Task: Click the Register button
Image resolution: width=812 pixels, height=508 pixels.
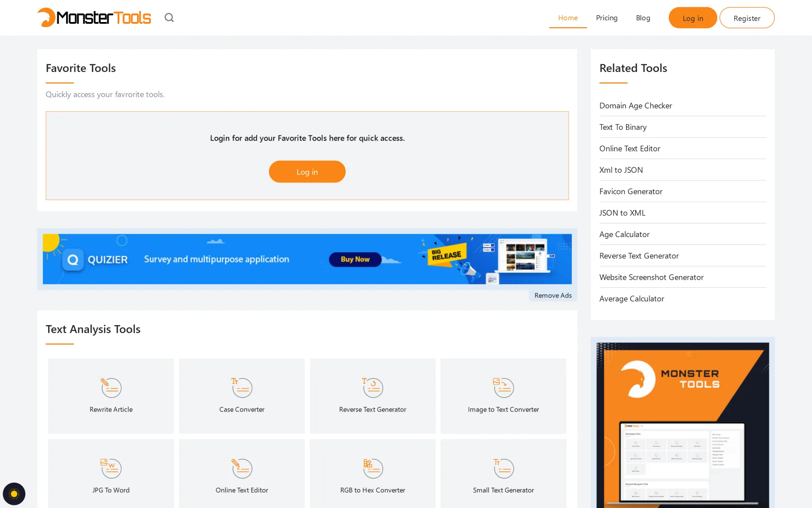Action: (x=747, y=17)
